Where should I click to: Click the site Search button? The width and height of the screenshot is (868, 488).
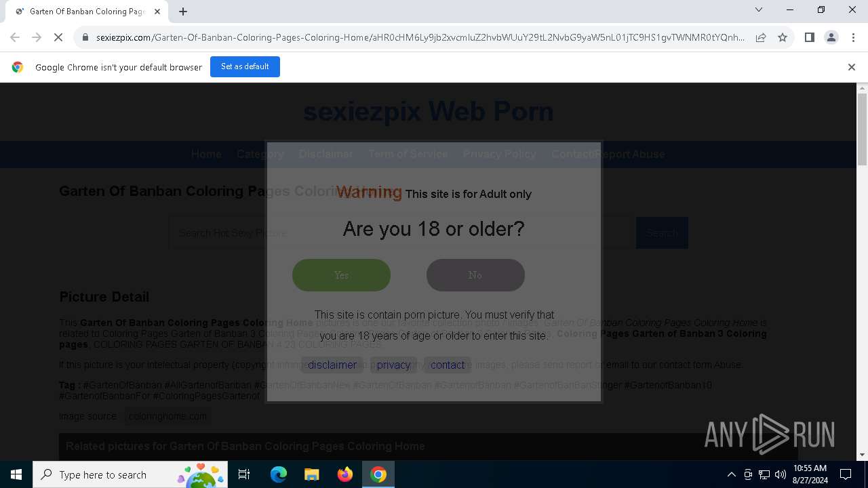(x=662, y=233)
